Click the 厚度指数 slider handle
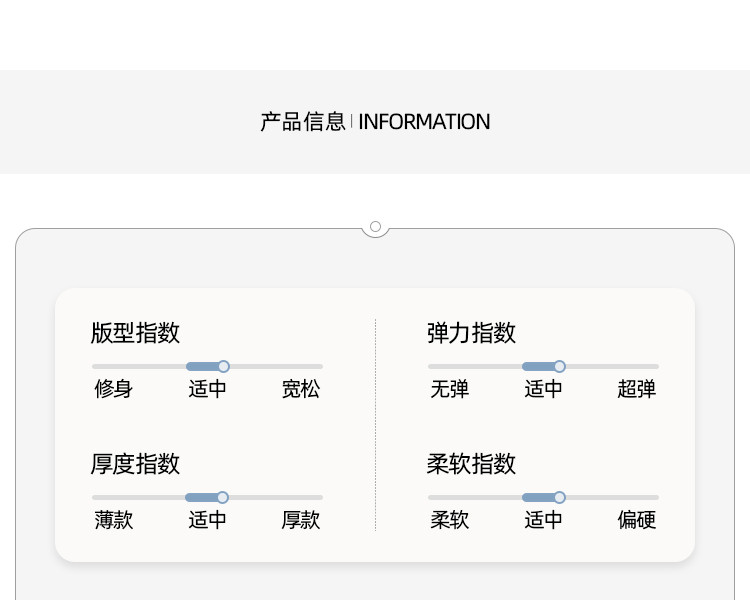Viewport: 750px width, 600px height. coord(222,497)
